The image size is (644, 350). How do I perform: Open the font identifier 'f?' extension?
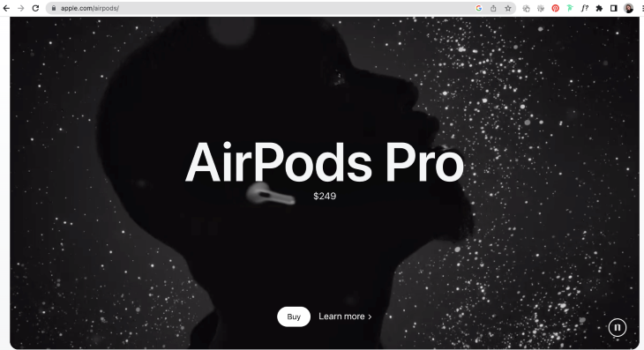click(584, 8)
